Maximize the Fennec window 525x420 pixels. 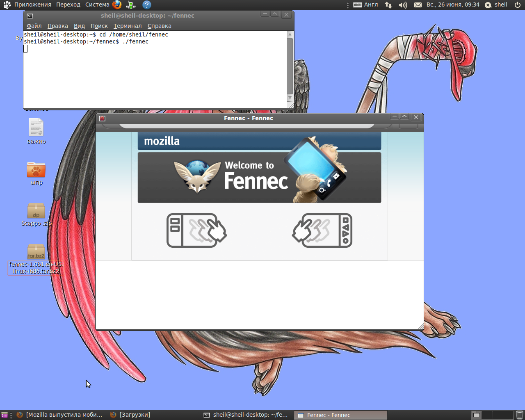(x=404, y=117)
